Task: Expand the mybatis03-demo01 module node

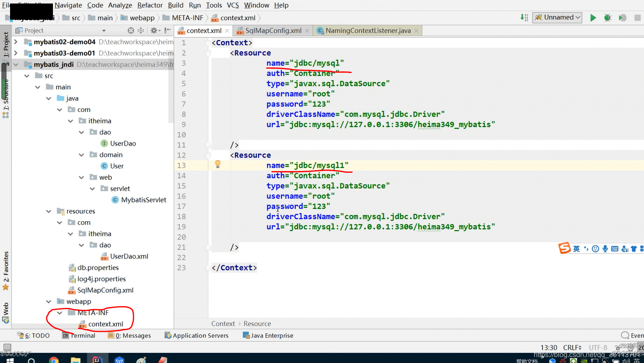Action: 16,53
